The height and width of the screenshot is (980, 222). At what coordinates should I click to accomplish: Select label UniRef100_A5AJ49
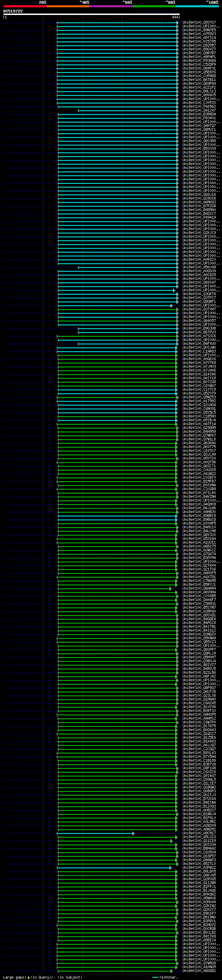199,267
